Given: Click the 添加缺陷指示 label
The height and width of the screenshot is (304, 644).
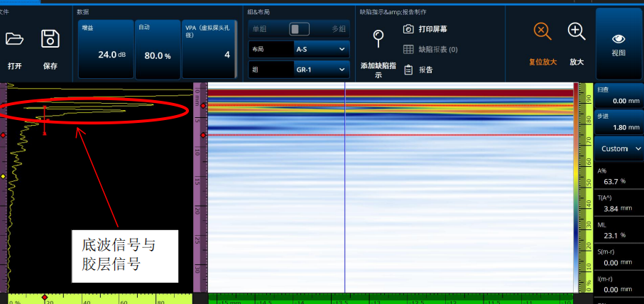Looking at the screenshot, I should click(378, 70).
